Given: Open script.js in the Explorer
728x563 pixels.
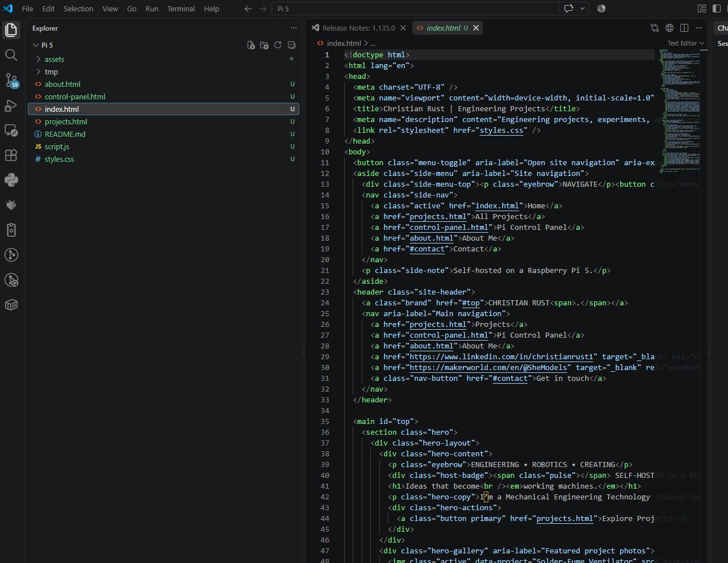Looking at the screenshot, I should point(165,146).
